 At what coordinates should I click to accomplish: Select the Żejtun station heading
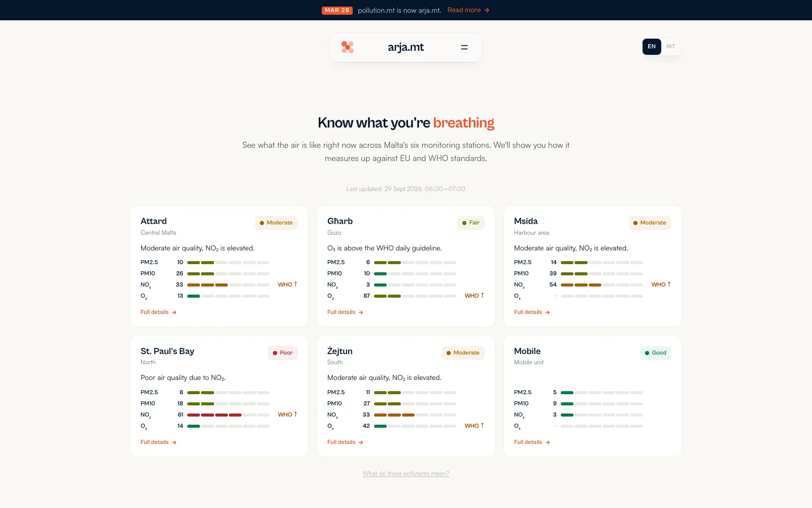tap(340, 351)
